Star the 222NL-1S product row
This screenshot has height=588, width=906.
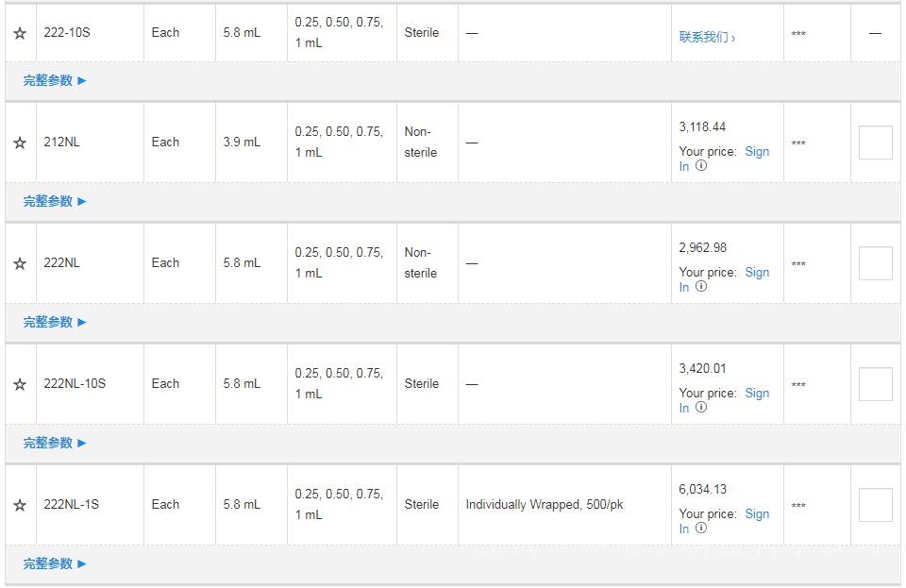pyautogui.click(x=20, y=505)
